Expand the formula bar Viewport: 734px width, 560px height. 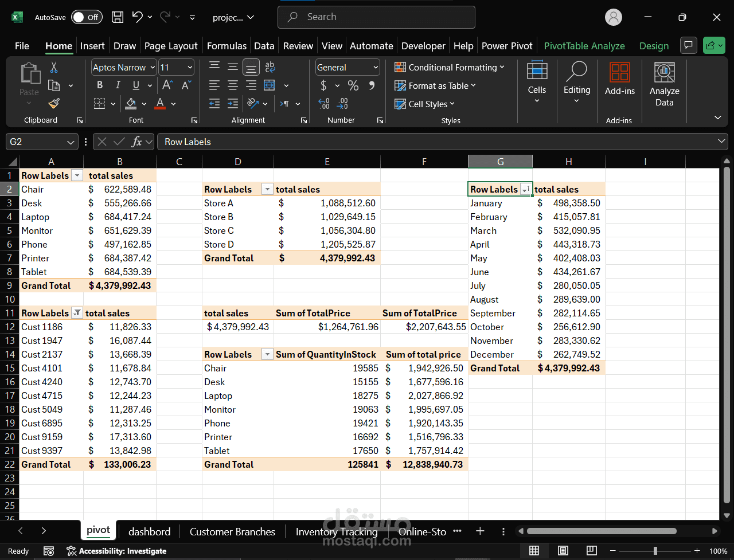pyautogui.click(x=721, y=142)
